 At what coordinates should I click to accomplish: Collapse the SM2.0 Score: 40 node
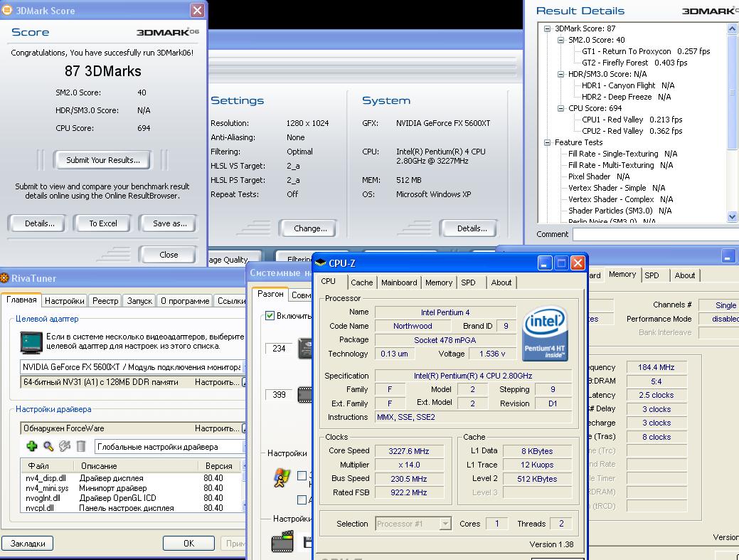coord(561,40)
